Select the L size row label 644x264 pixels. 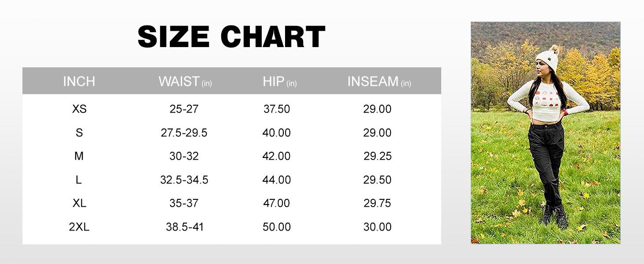coord(79,180)
